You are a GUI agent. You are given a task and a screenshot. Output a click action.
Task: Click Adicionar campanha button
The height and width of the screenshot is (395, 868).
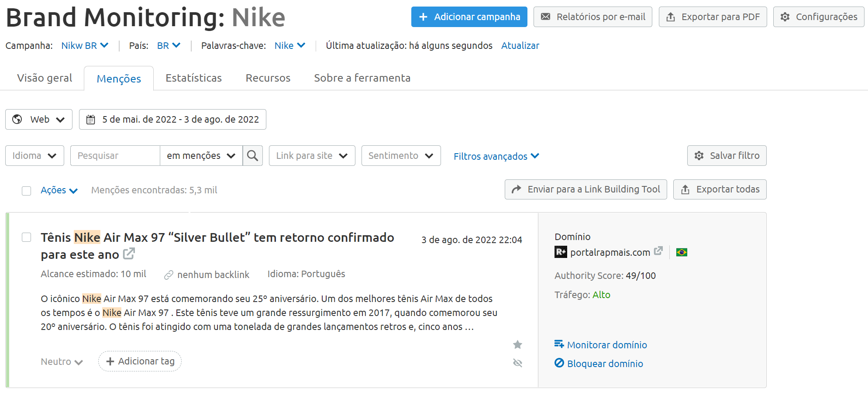tap(469, 17)
